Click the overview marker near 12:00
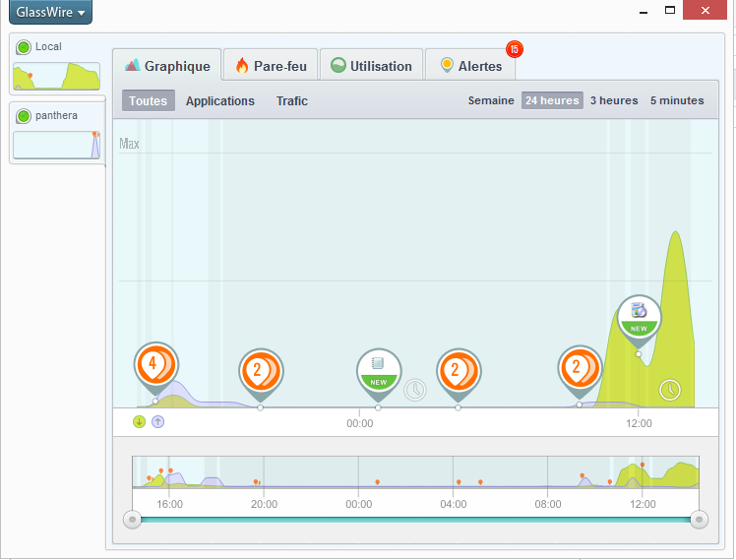 (x=643, y=466)
